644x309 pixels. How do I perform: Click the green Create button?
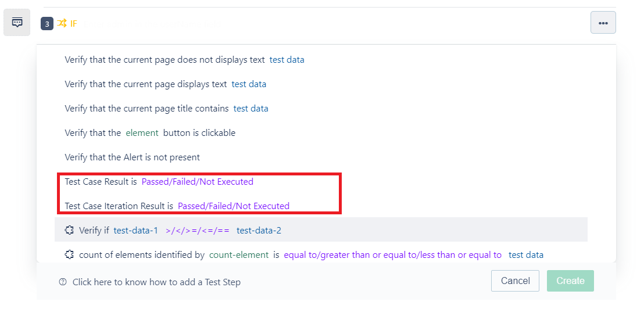(570, 281)
